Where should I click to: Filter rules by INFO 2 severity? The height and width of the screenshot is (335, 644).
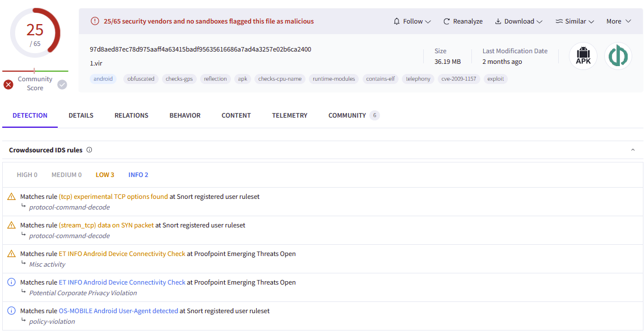138,175
